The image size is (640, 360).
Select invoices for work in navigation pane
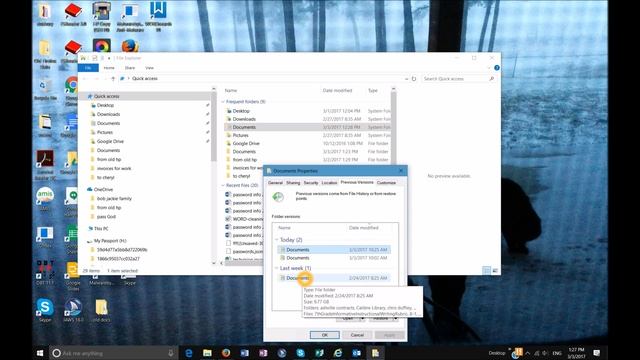(x=114, y=168)
